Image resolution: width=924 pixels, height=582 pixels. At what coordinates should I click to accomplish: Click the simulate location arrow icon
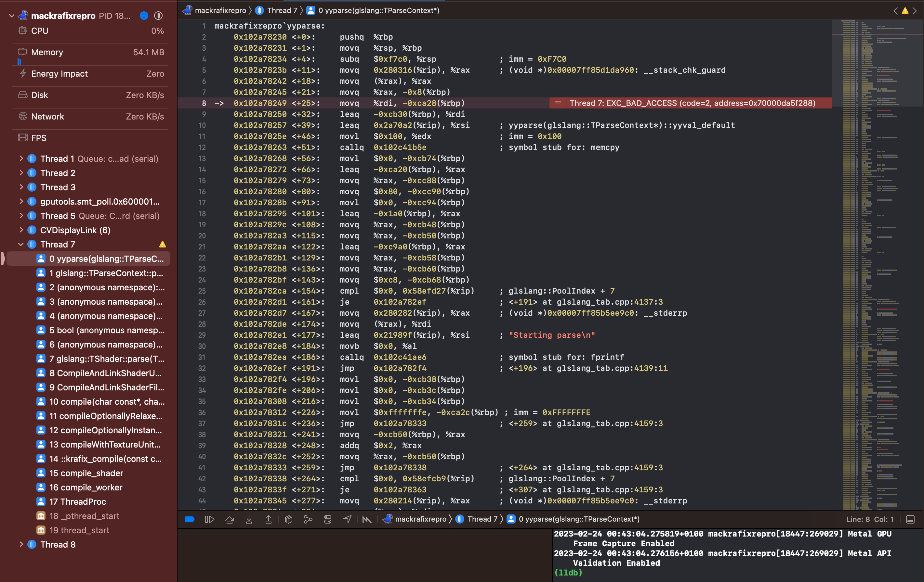click(x=347, y=519)
